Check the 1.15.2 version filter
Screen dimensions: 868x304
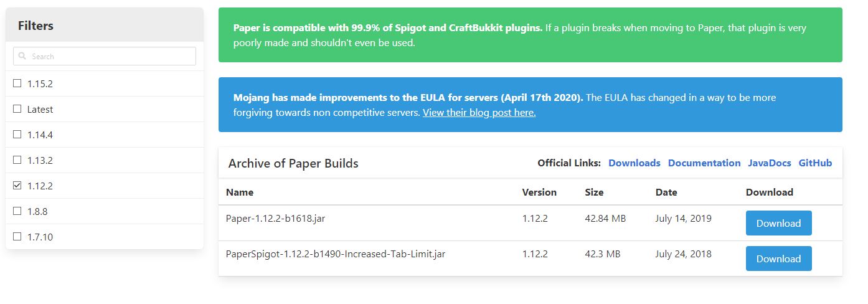[x=17, y=83]
